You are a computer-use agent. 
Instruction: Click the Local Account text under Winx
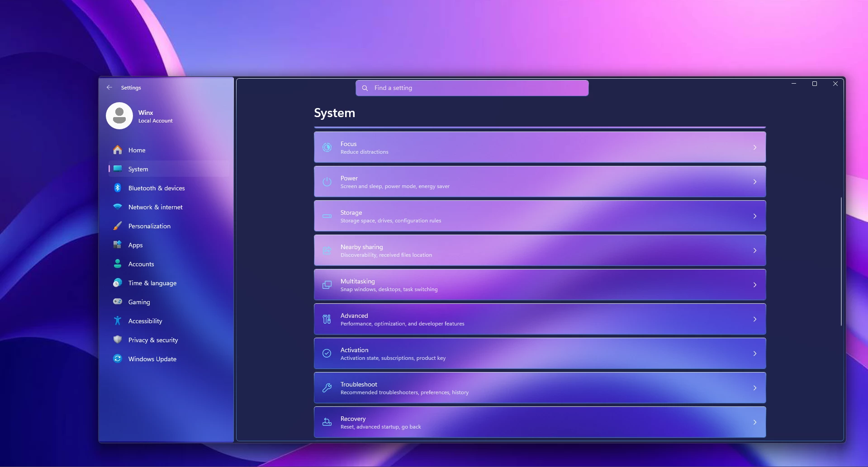click(x=156, y=121)
